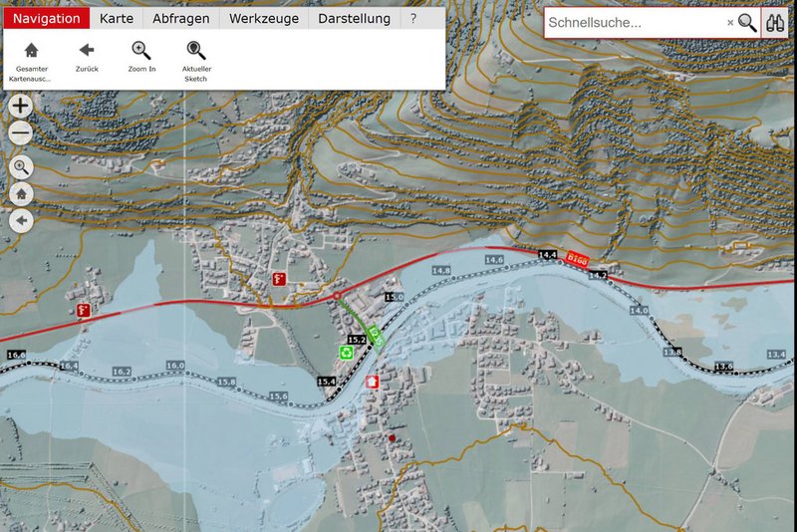
Task: Click kilometer marker 16.2
Action: tap(122, 372)
